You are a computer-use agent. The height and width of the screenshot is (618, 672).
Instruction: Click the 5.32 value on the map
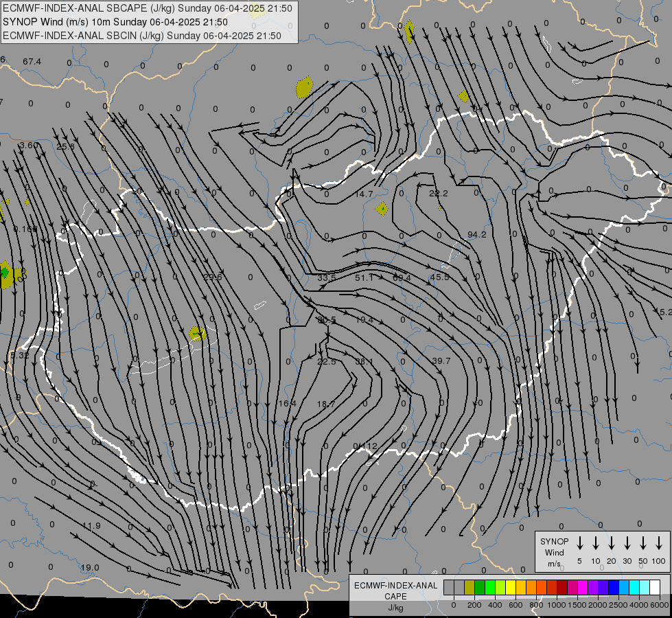(20, 356)
